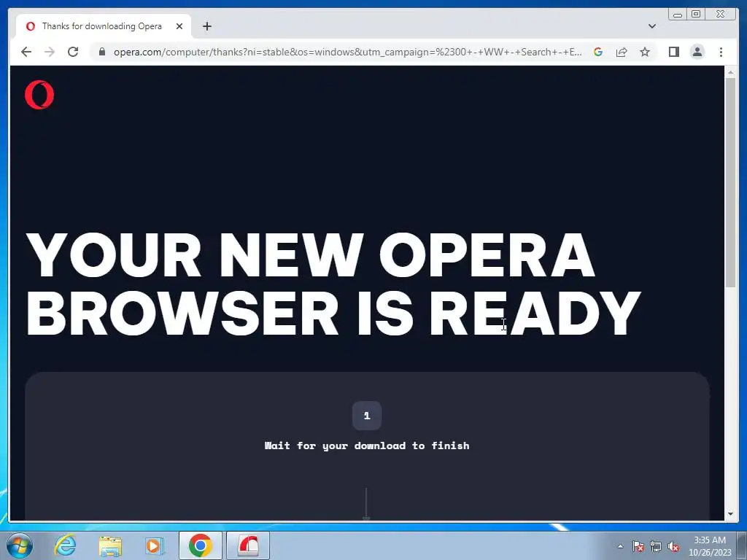This screenshot has width=747, height=560.
Task: Click the network status tray icon
Action: [656, 546]
